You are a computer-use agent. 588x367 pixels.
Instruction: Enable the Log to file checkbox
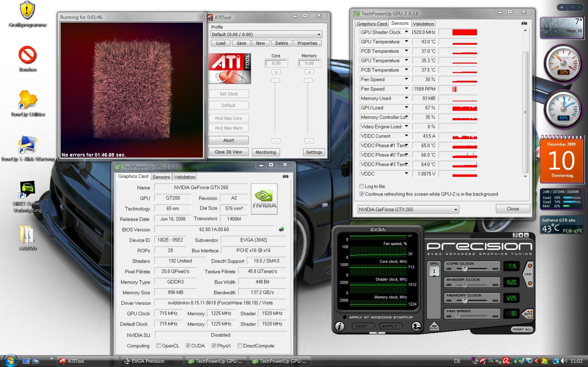[362, 186]
